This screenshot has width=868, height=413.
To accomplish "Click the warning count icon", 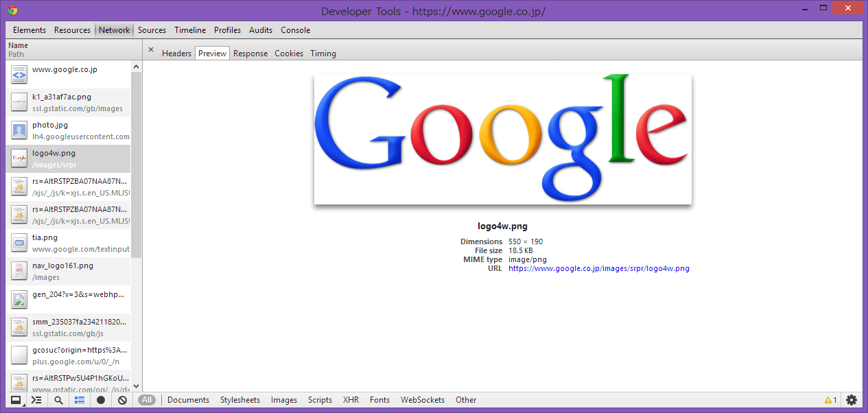I will pyautogui.click(x=830, y=400).
